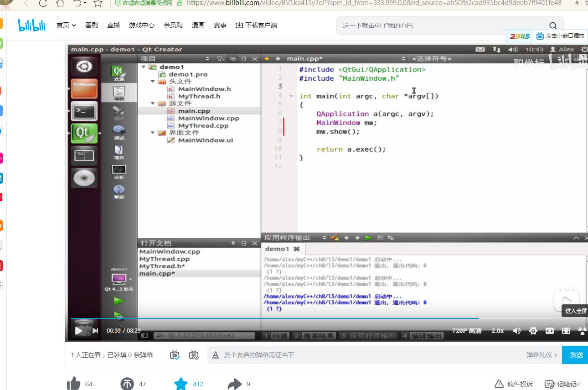The image size is (588, 390).
Task: Open the Debug (调试) mode
Action: click(x=119, y=132)
